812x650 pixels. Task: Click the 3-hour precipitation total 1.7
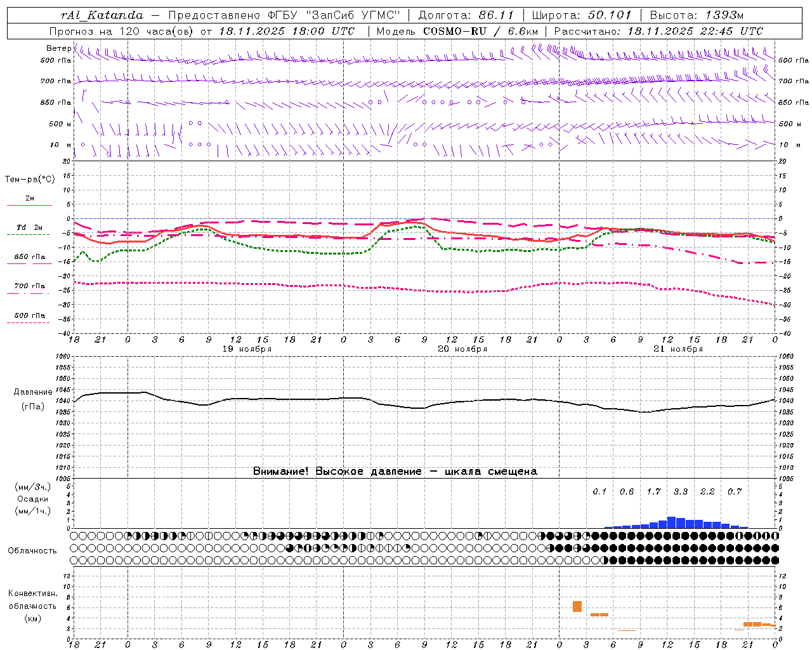(653, 491)
